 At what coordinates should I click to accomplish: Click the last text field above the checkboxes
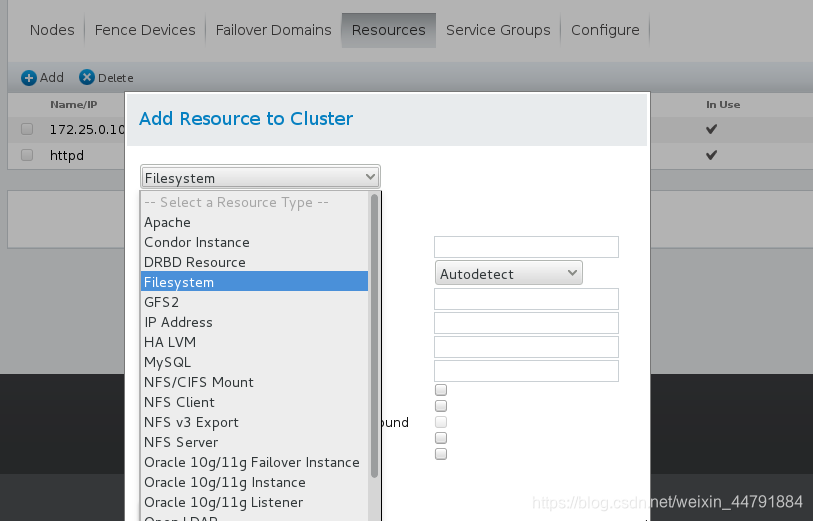click(526, 371)
